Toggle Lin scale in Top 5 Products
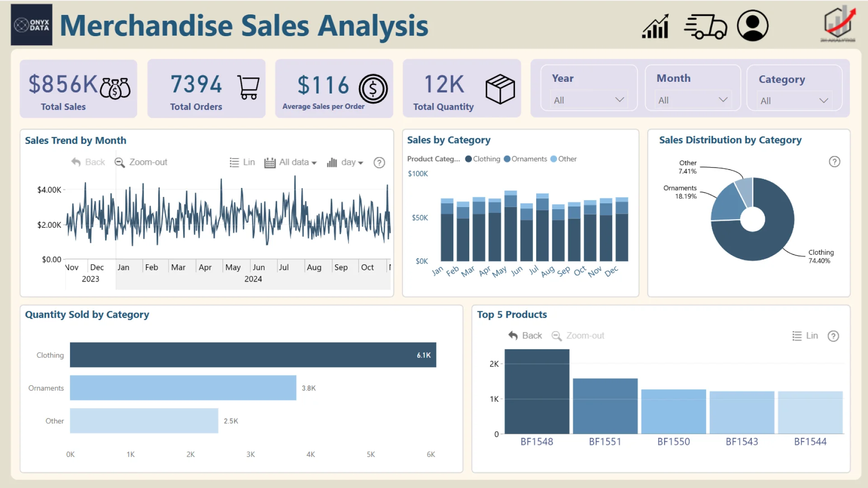868x488 pixels. pos(805,336)
